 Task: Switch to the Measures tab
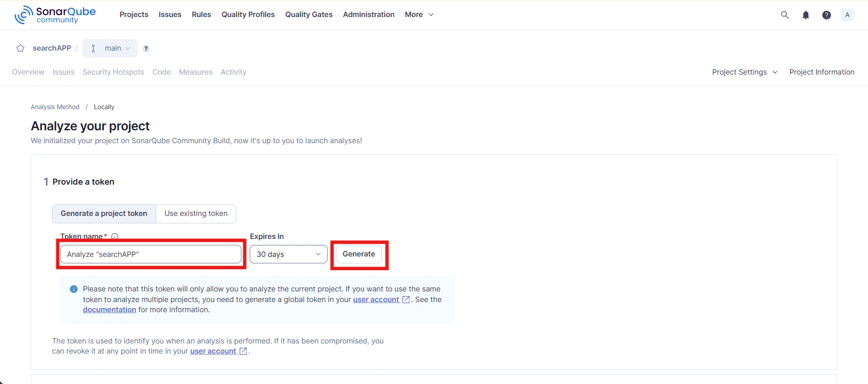point(196,72)
